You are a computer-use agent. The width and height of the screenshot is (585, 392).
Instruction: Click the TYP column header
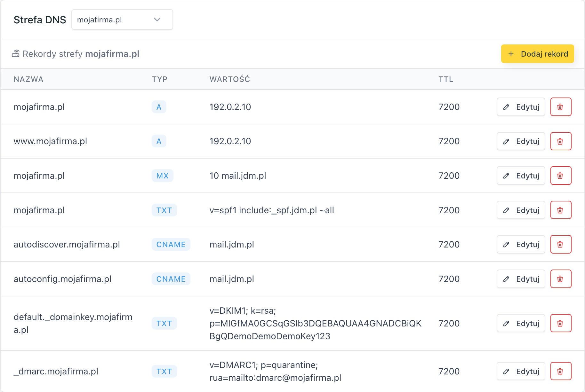160,79
